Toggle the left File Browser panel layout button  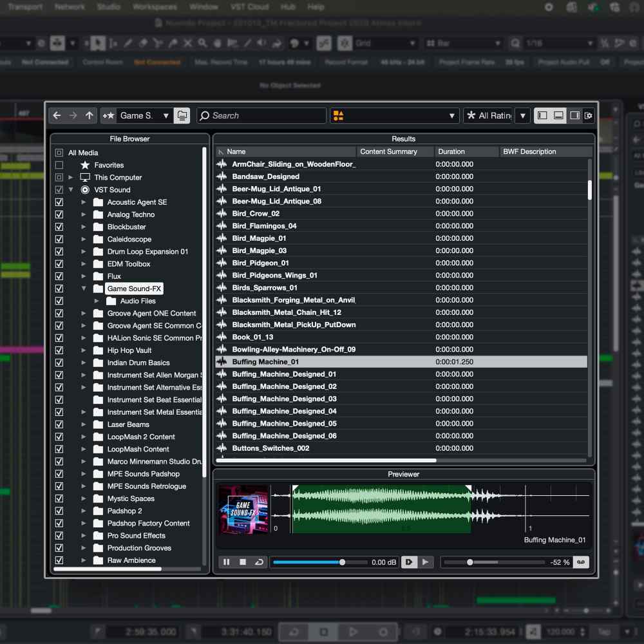click(542, 116)
